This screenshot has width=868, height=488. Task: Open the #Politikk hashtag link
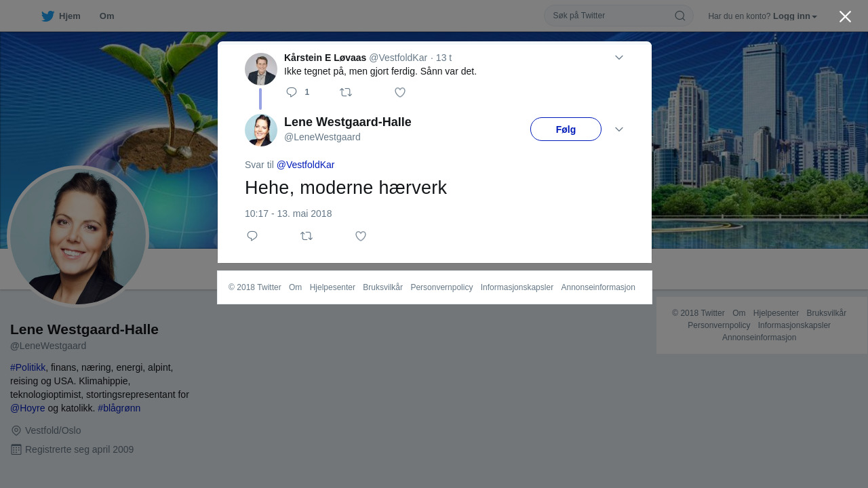pyautogui.click(x=28, y=367)
